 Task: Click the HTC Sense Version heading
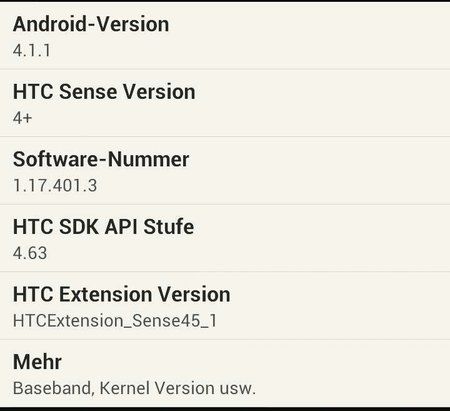point(104,92)
